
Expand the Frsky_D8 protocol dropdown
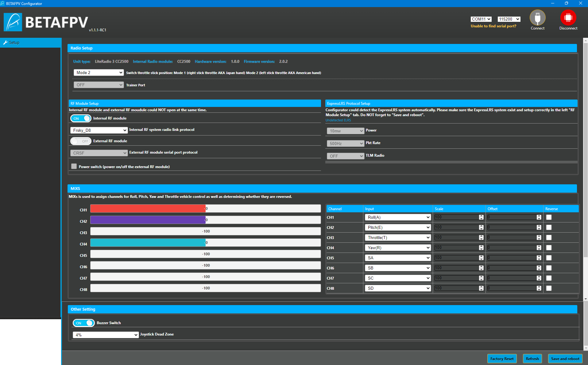tap(99, 130)
